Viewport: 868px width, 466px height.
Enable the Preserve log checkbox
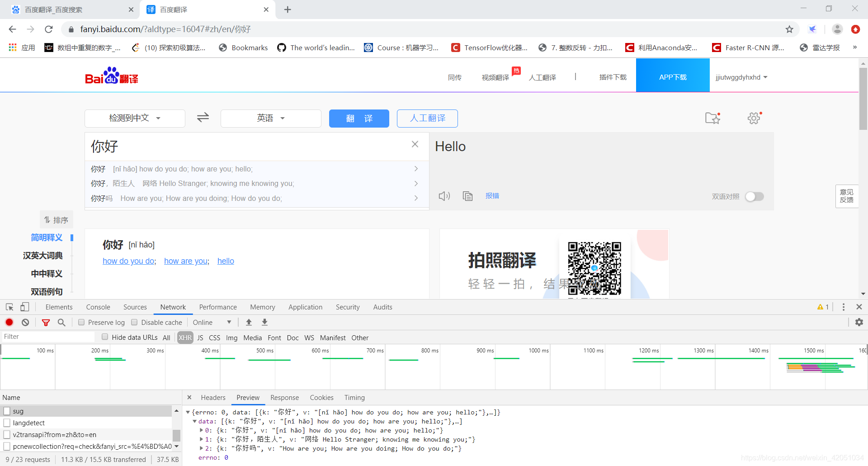[x=81, y=322]
